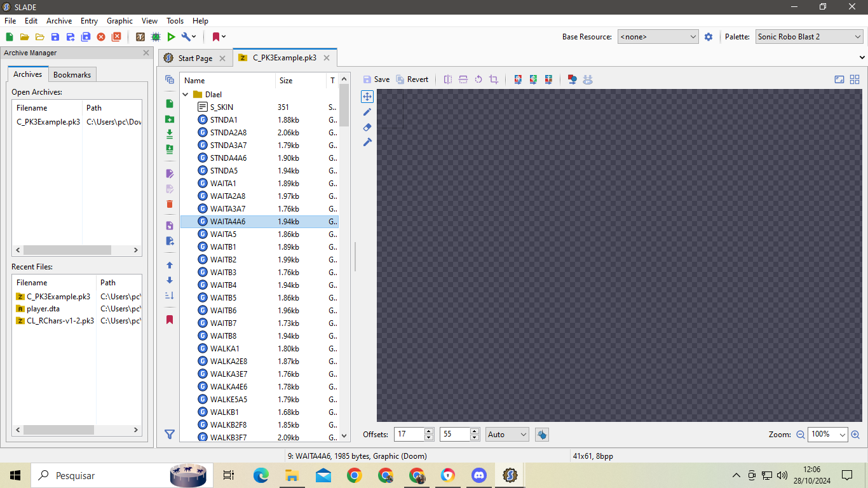Toggle the single view icon above the canvas

point(839,79)
